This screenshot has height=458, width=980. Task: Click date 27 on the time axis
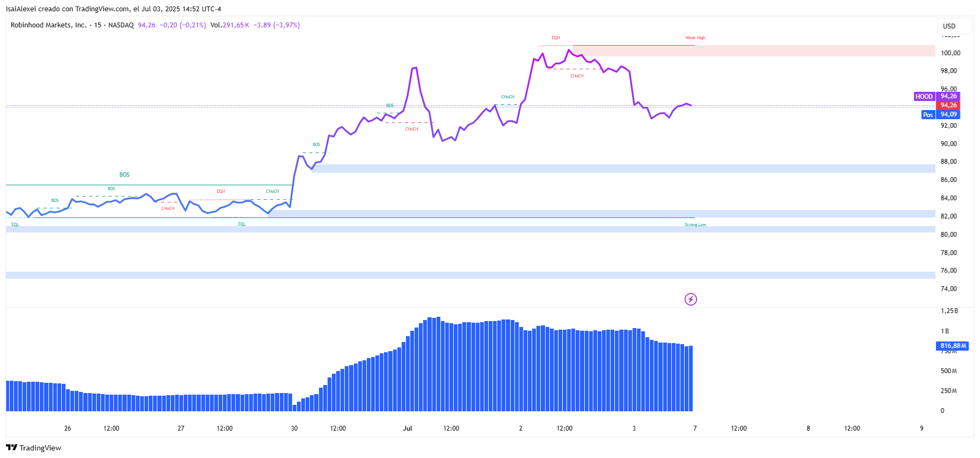(x=181, y=428)
